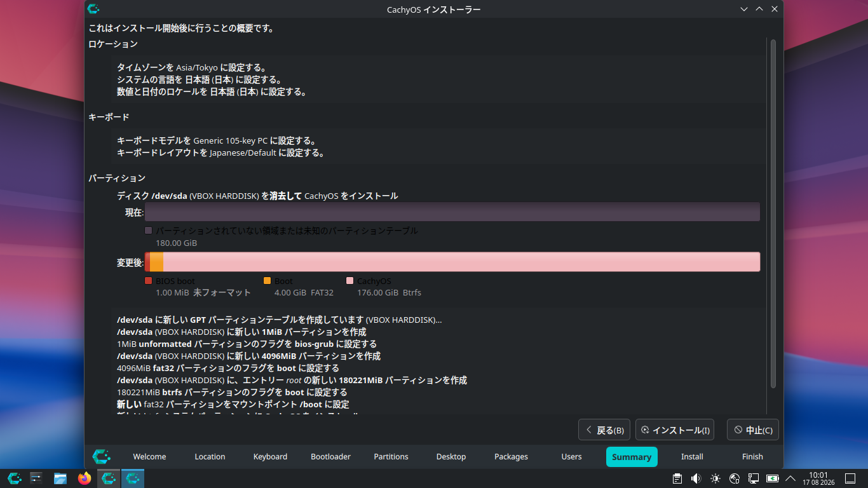Launch Firefox from the taskbar

click(x=85, y=478)
